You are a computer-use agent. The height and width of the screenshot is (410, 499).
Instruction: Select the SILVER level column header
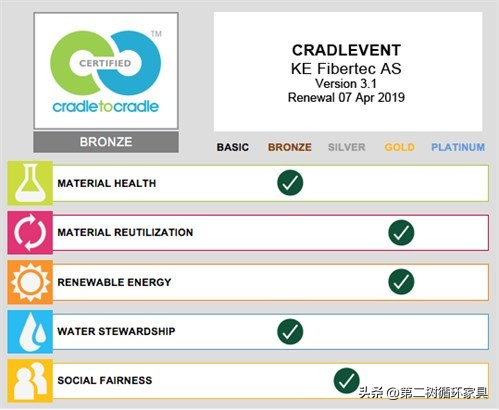347,147
